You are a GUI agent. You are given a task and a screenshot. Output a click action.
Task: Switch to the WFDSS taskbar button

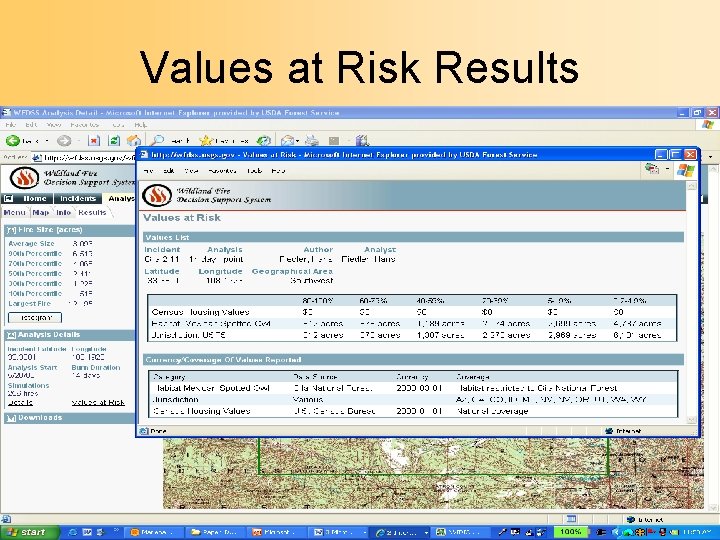click(x=460, y=533)
